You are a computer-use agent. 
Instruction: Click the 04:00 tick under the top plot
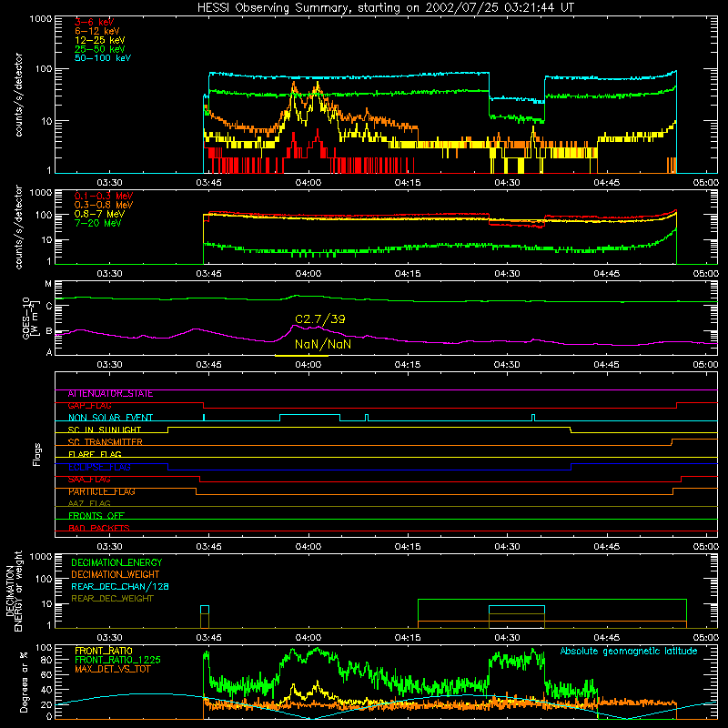click(308, 183)
